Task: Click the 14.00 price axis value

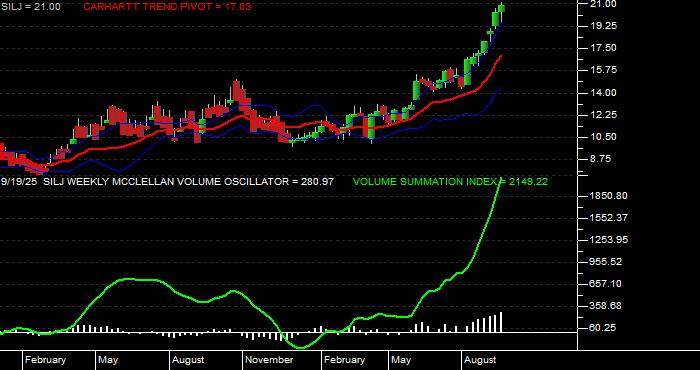Action: point(604,93)
